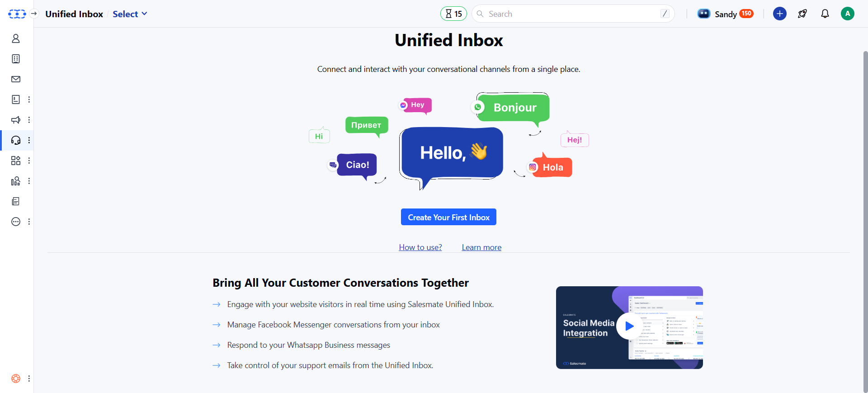This screenshot has width=868, height=393.
Task: Expand the sidebar with the arrow near the logo
Action: point(34,14)
